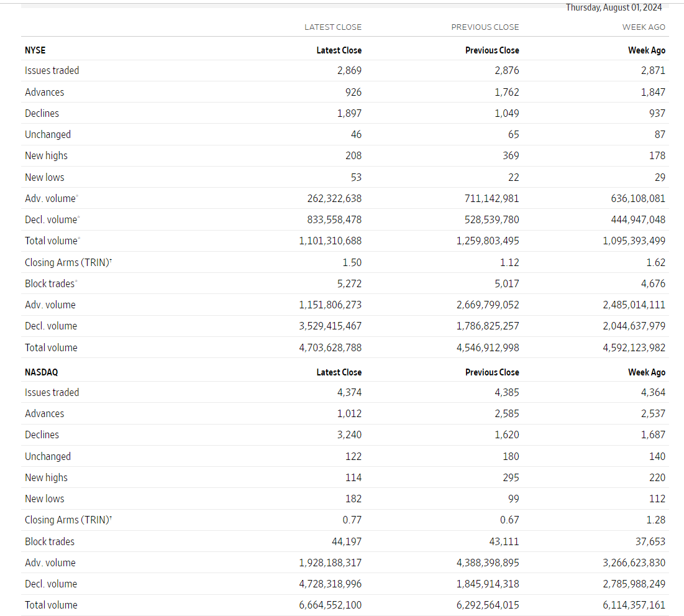This screenshot has height=616, width=684.
Task: Click the NASDAQ 'New highs' row label
Action: pos(46,477)
